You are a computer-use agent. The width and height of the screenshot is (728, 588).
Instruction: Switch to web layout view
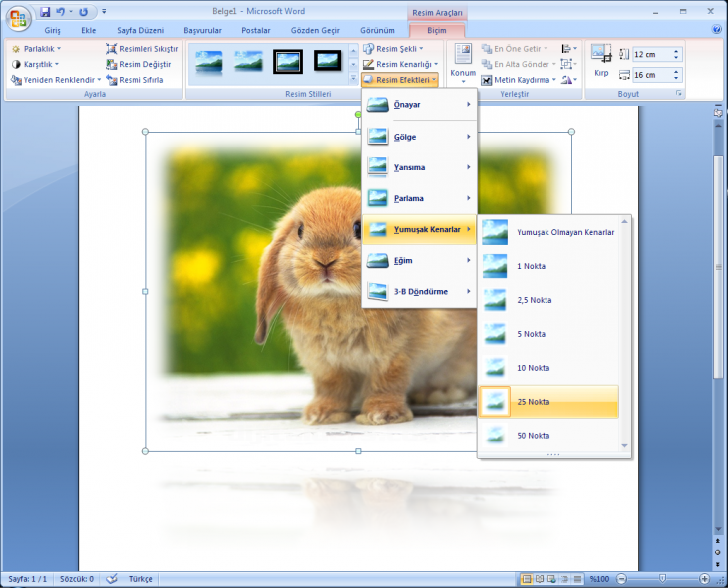pos(552,579)
